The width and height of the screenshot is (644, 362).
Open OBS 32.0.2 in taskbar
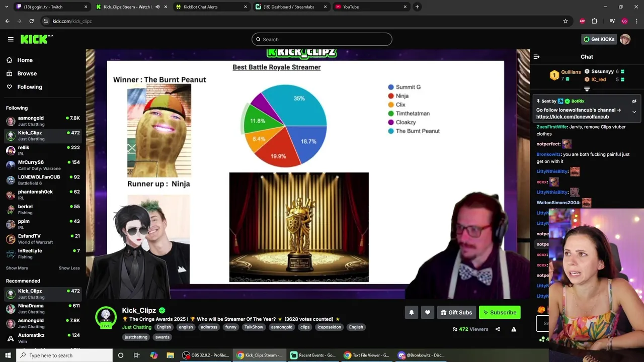click(205, 355)
